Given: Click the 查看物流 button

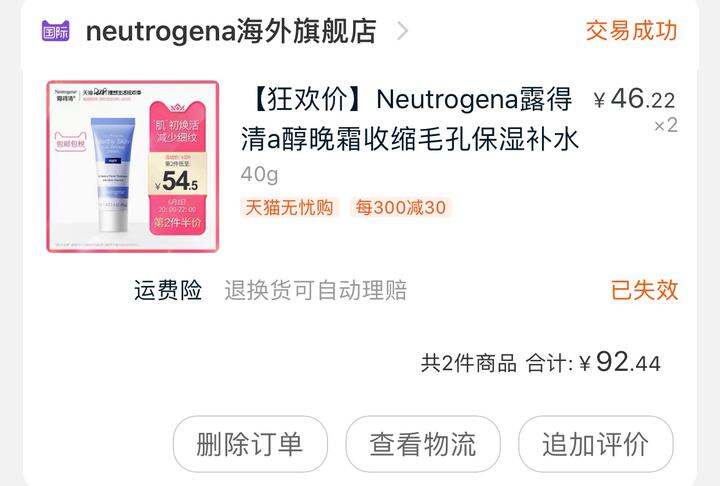Looking at the screenshot, I should (x=423, y=444).
